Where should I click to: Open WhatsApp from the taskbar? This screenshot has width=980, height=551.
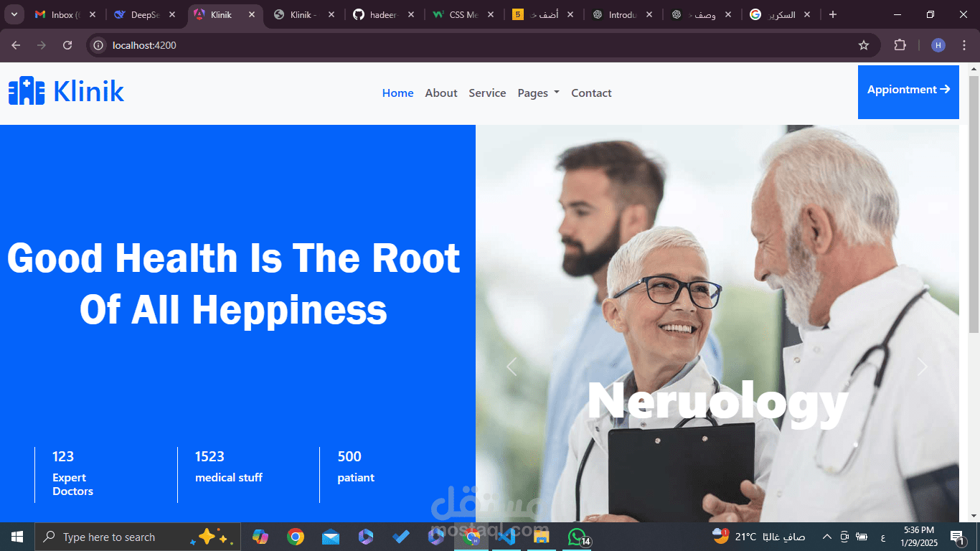[x=577, y=537]
